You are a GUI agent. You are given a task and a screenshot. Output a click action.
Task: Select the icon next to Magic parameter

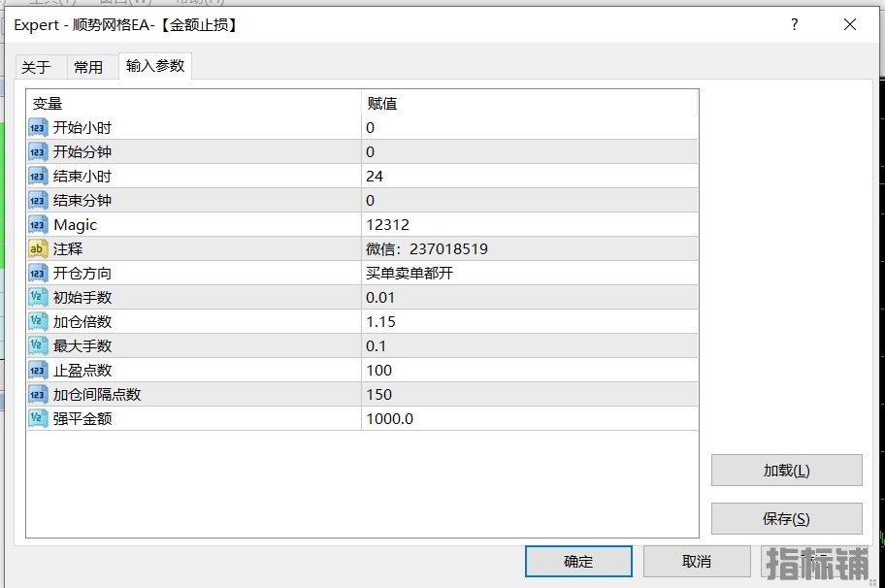pyautogui.click(x=38, y=225)
